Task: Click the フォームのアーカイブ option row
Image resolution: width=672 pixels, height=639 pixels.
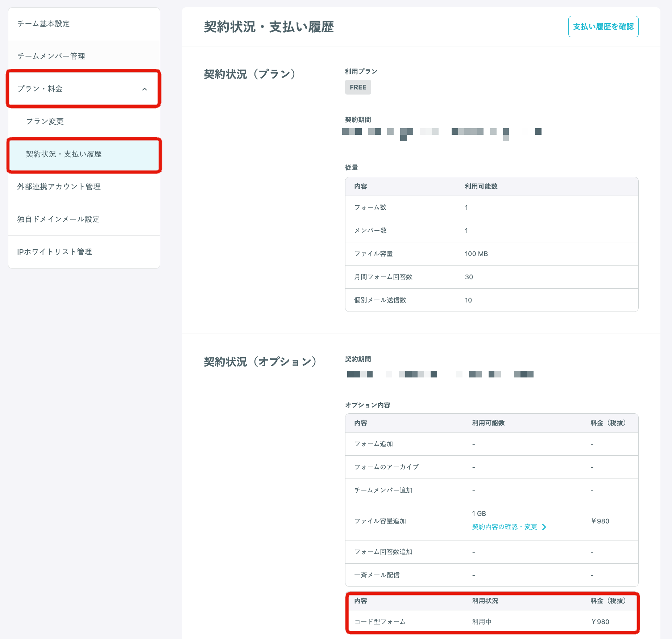Action: [x=386, y=467]
